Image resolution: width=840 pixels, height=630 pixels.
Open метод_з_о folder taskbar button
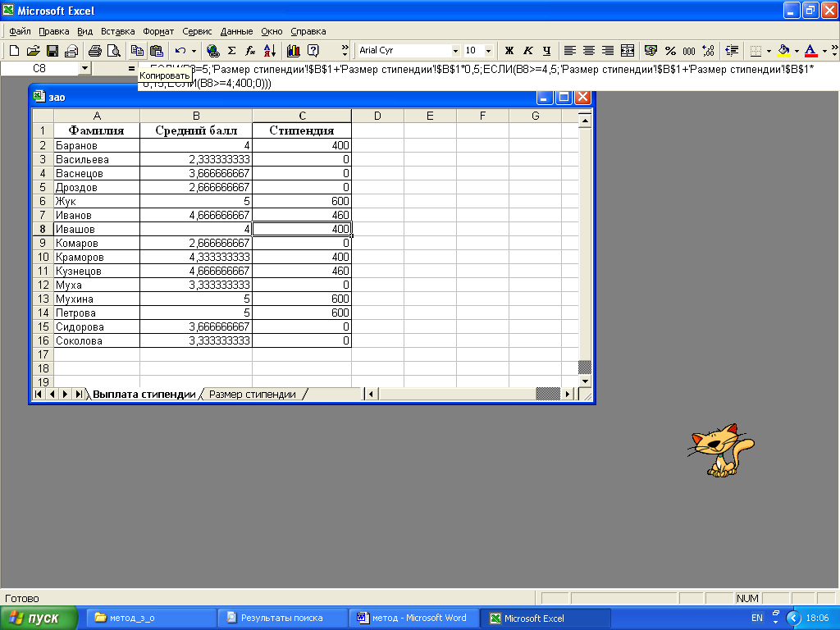pyautogui.click(x=152, y=619)
